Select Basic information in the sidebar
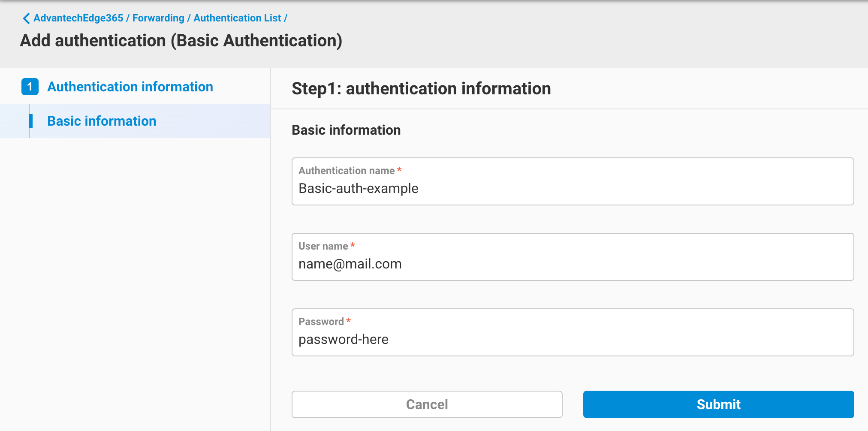Image resolution: width=868 pixels, height=431 pixels. coord(101,121)
